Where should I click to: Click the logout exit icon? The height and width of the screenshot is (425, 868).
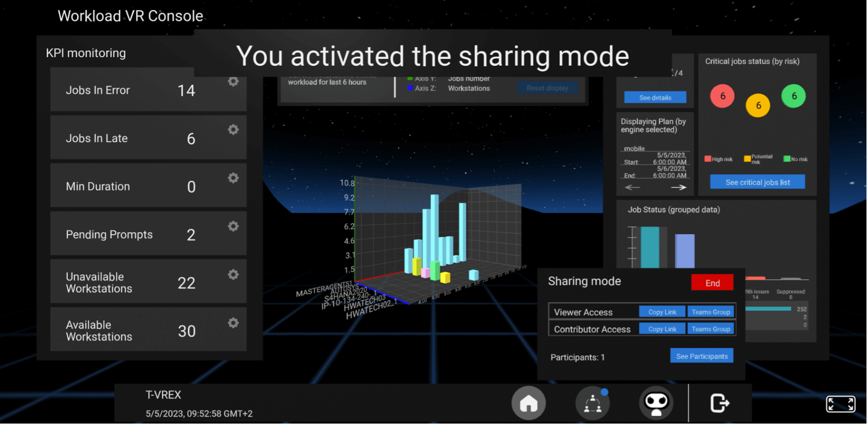tap(720, 403)
